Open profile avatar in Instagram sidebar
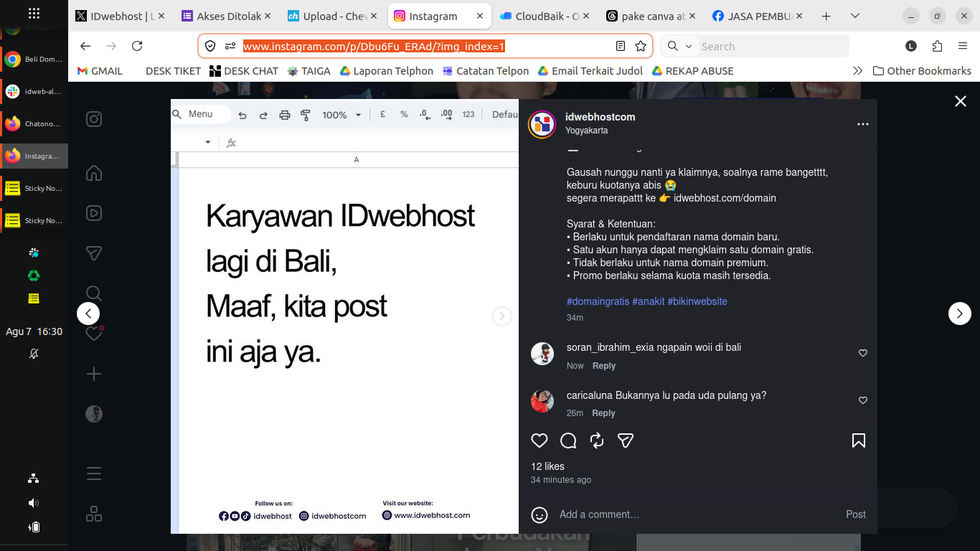Screen dimensions: 980x551 coord(94,414)
